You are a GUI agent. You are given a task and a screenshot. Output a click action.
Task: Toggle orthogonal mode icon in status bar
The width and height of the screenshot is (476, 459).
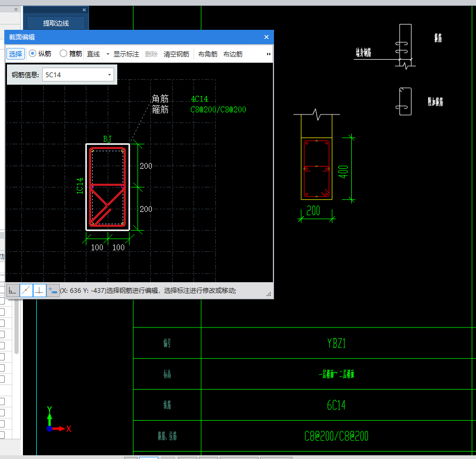[12, 290]
